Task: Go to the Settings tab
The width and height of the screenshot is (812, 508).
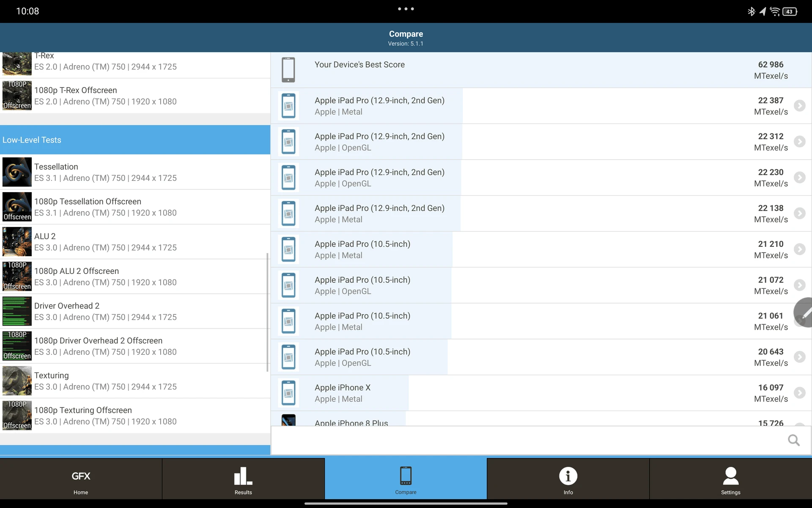Action: [730, 479]
